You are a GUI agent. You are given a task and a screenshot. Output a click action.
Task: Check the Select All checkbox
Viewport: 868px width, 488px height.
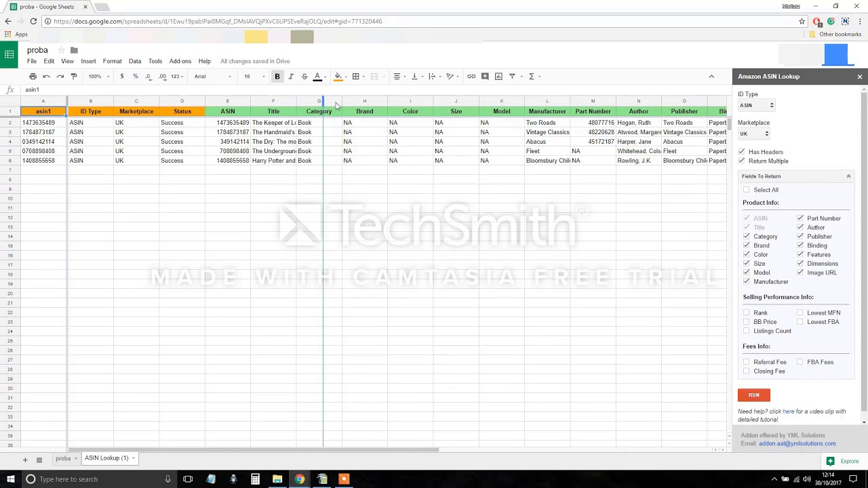tap(747, 190)
